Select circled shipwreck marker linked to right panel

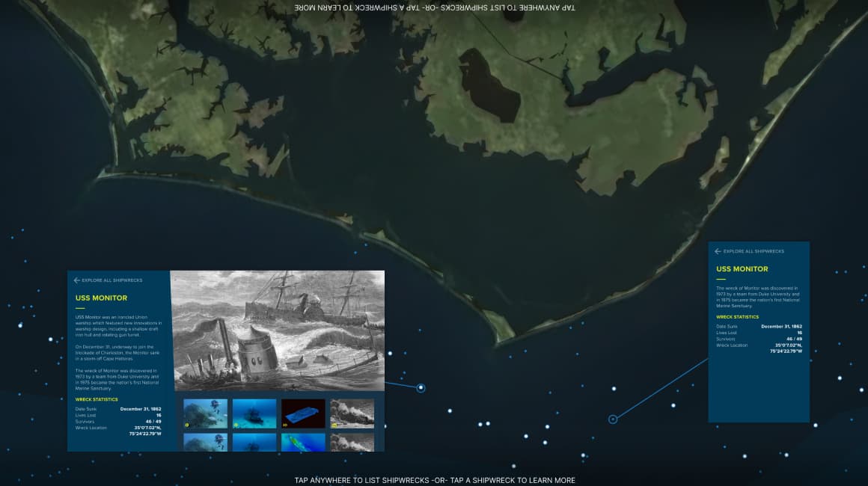click(613, 419)
